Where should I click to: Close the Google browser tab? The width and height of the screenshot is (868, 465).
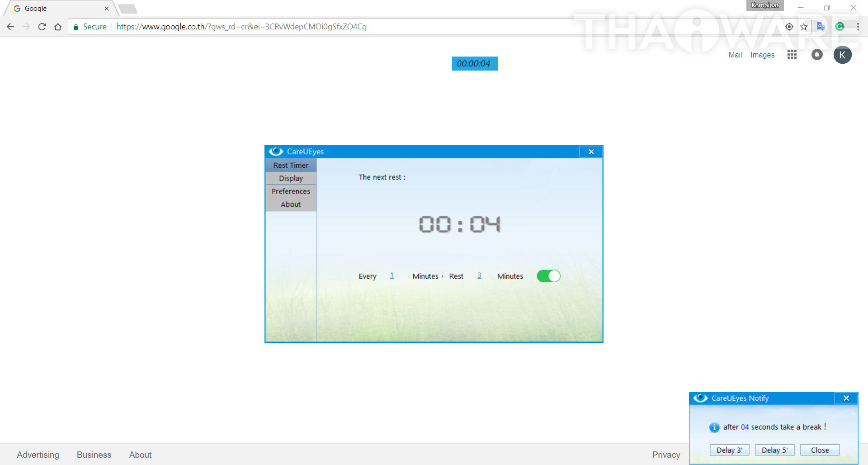click(107, 9)
